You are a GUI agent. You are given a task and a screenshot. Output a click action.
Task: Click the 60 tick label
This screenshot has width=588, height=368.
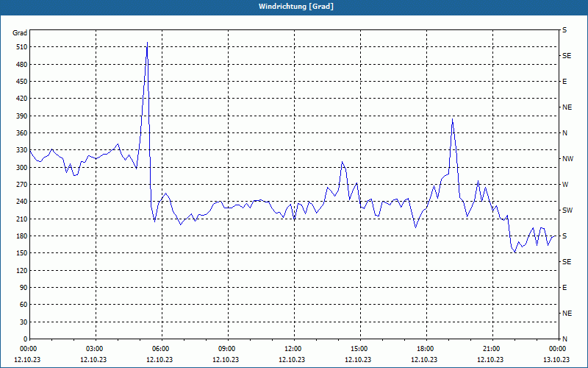pos(23,305)
